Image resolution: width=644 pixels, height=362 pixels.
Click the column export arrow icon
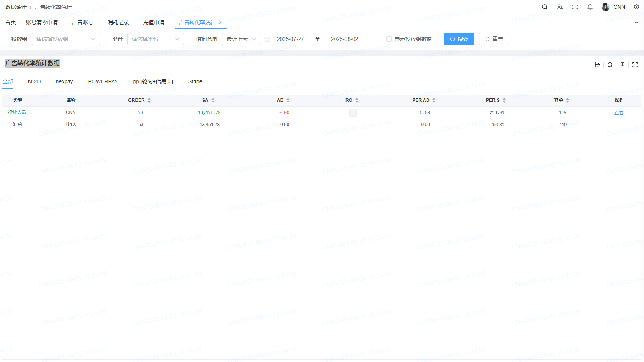[597, 65]
